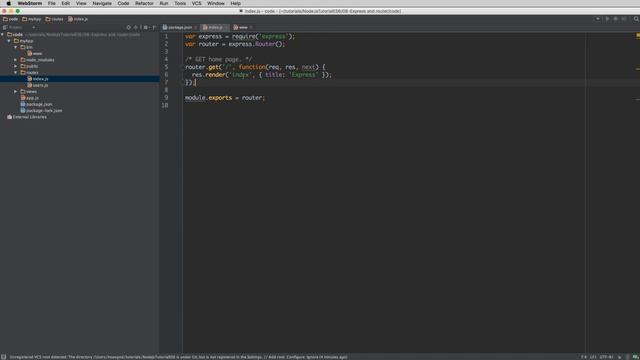The image size is (640, 360).
Task: Click the scroll-from-source target icon in Project panel
Action: tap(129, 27)
